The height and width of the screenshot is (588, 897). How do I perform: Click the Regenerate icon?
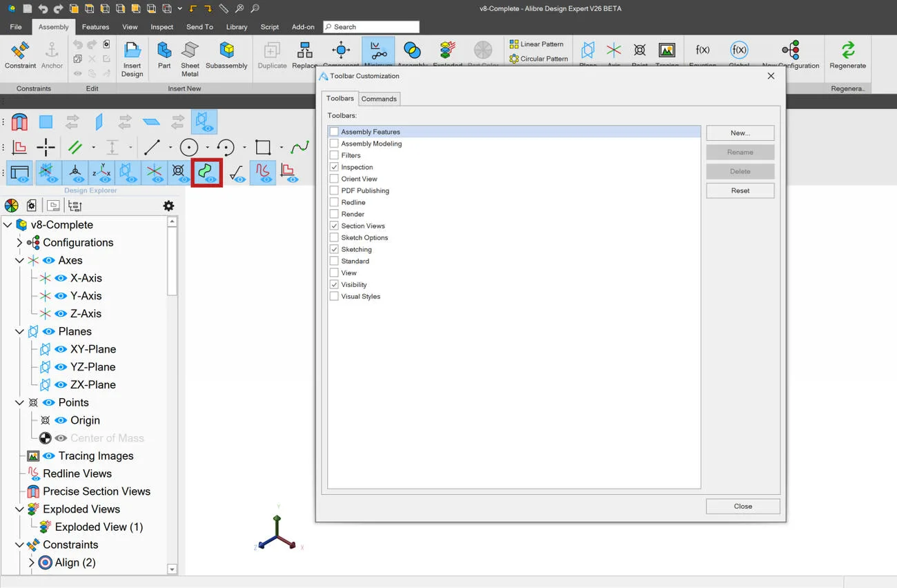click(847, 55)
